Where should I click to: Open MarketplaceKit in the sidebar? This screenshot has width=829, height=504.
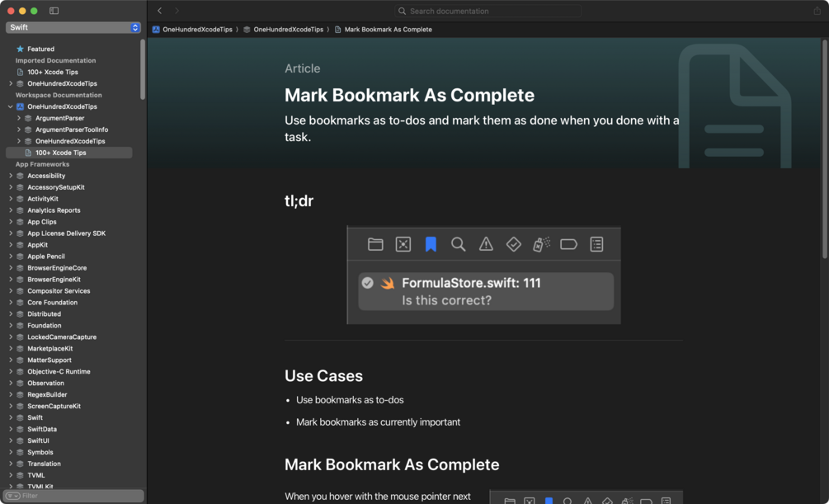pos(50,349)
